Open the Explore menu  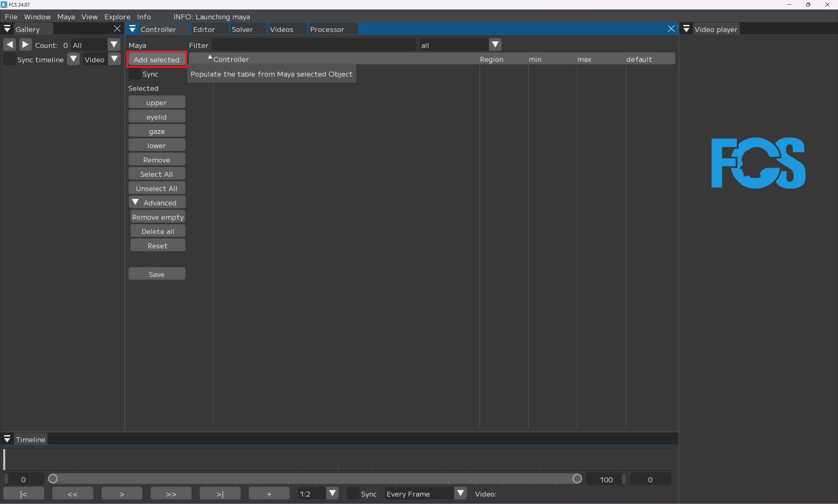click(x=117, y=17)
